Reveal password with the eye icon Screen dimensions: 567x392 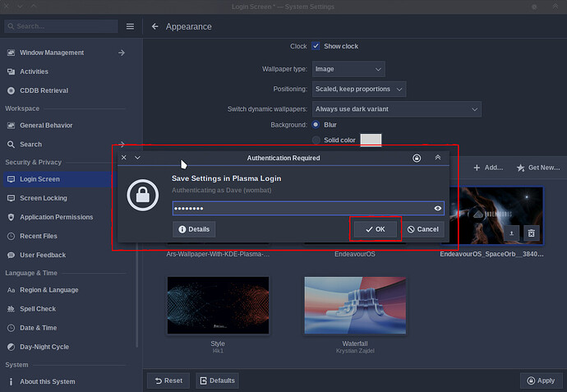pyautogui.click(x=437, y=208)
